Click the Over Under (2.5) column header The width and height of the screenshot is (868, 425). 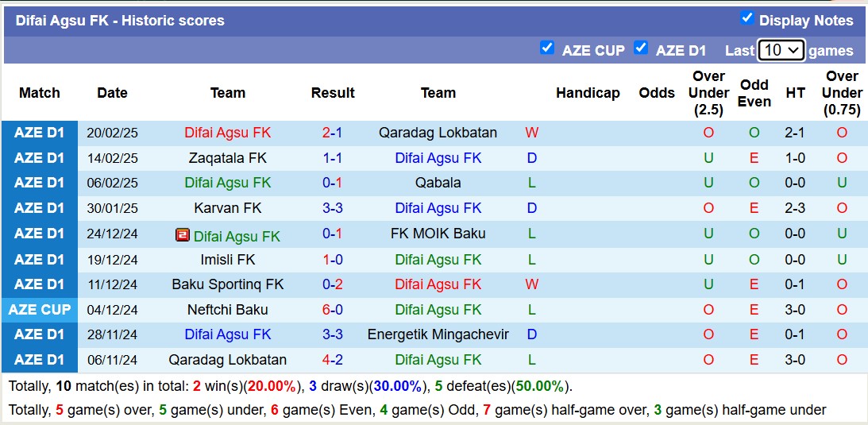pos(708,93)
